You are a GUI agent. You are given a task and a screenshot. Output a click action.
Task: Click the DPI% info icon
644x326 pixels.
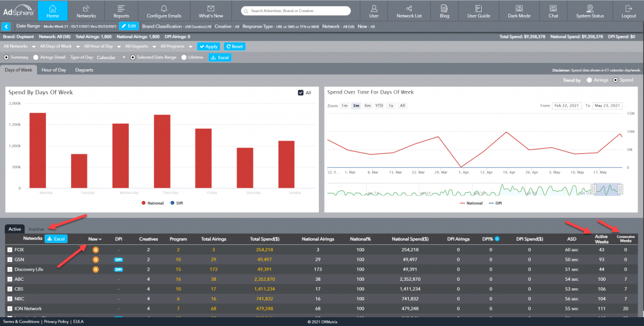(497, 239)
